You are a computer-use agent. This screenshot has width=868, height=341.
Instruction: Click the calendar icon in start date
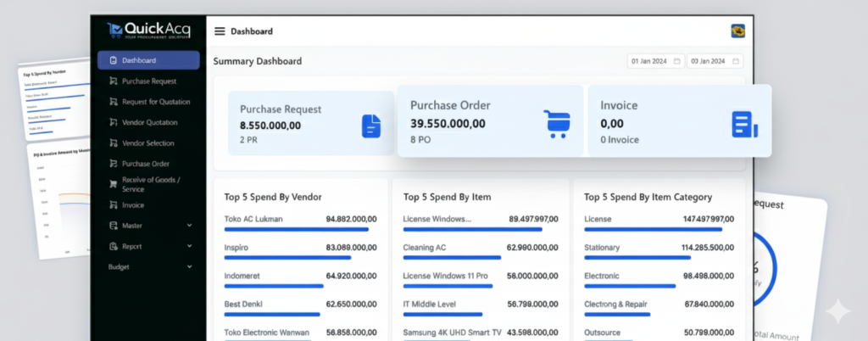click(677, 61)
